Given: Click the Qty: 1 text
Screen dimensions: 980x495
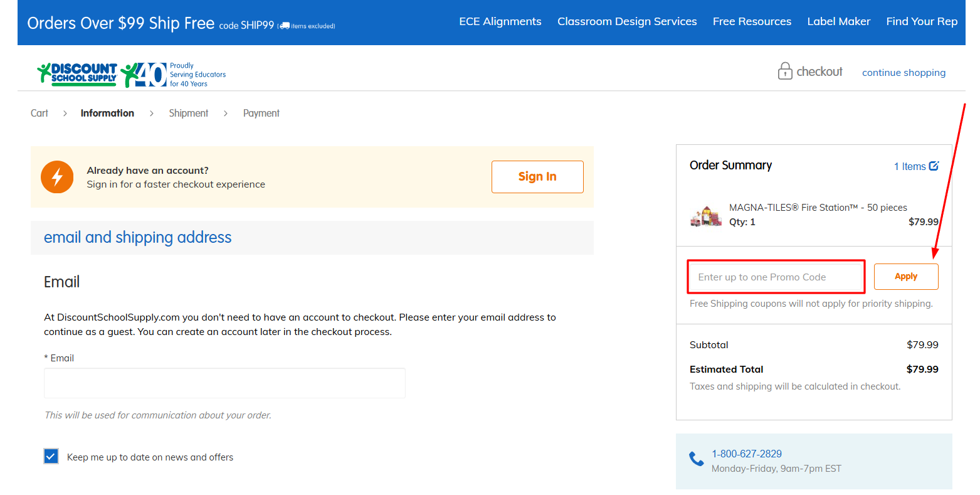Looking at the screenshot, I should [x=742, y=222].
